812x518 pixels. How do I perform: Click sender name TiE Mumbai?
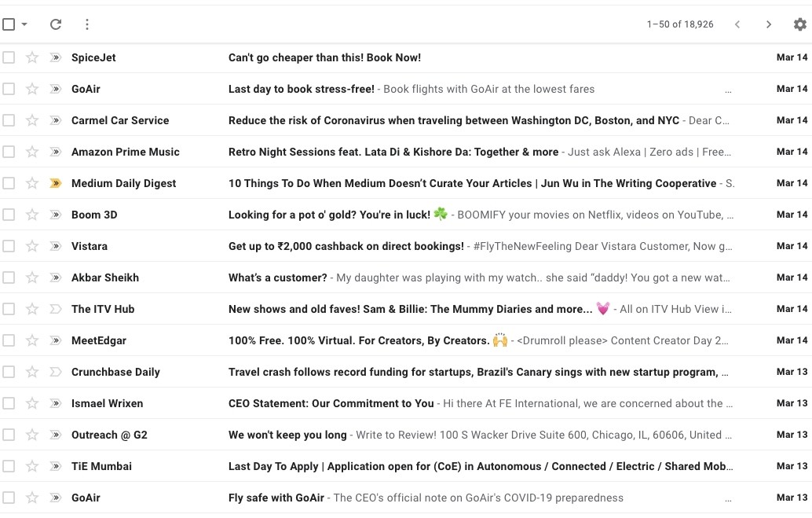101,466
